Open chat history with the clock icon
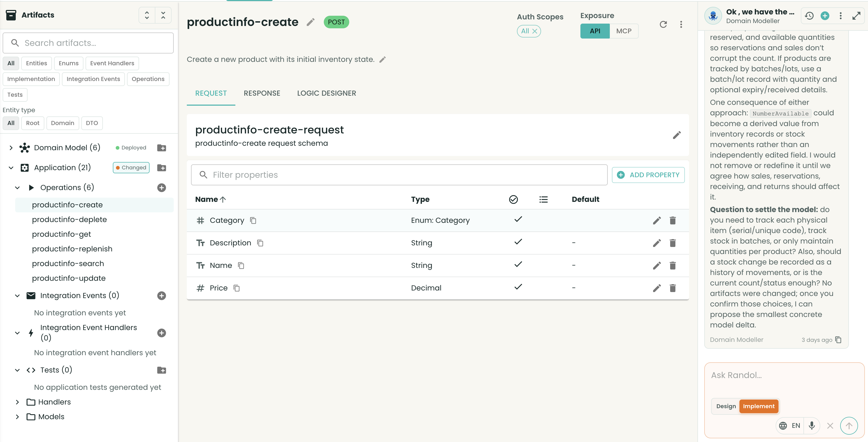The height and width of the screenshot is (442, 868). [x=809, y=15]
